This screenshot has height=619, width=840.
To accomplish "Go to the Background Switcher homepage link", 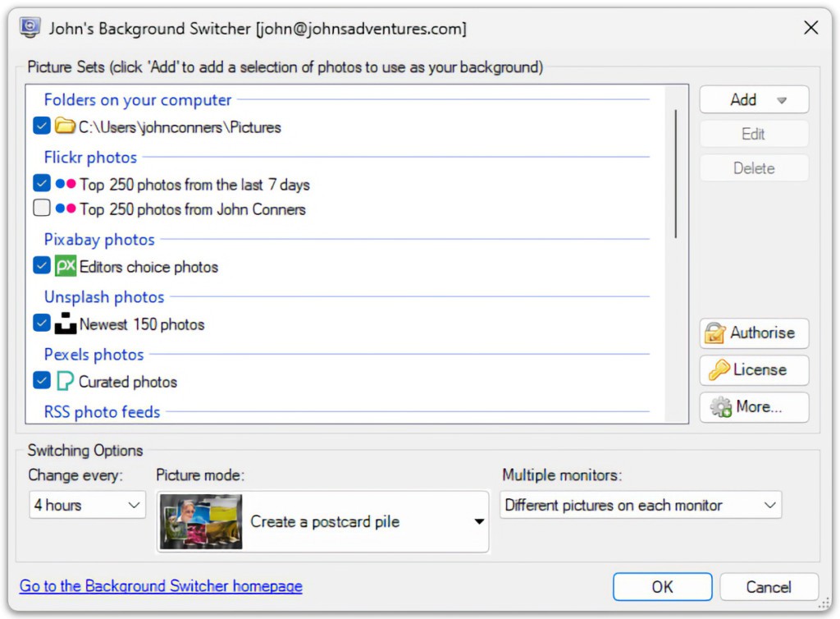I will coord(161,586).
